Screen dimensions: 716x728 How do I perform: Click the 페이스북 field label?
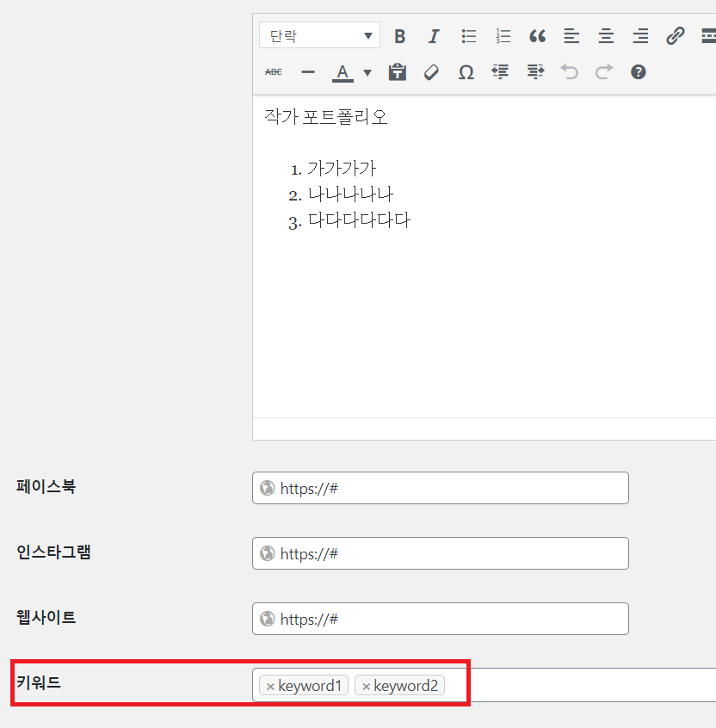[46, 486]
